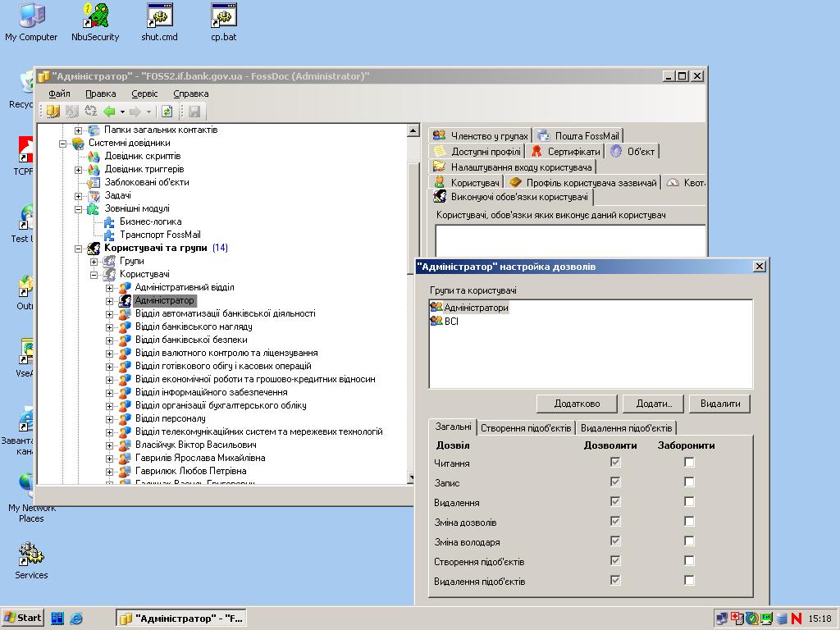This screenshot has height=630, width=840.
Task: Open the Правка menu
Action: pyautogui.click(x=101, y=94)
